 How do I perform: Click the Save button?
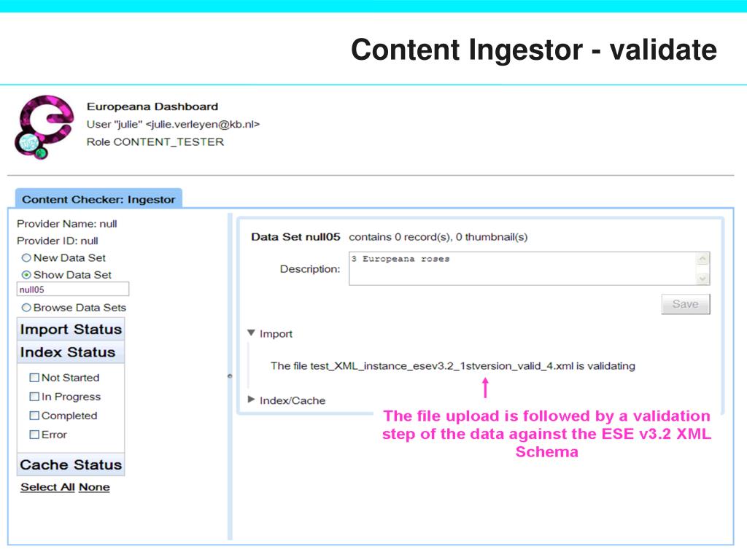pyautogui.click(x=686, y=304)
